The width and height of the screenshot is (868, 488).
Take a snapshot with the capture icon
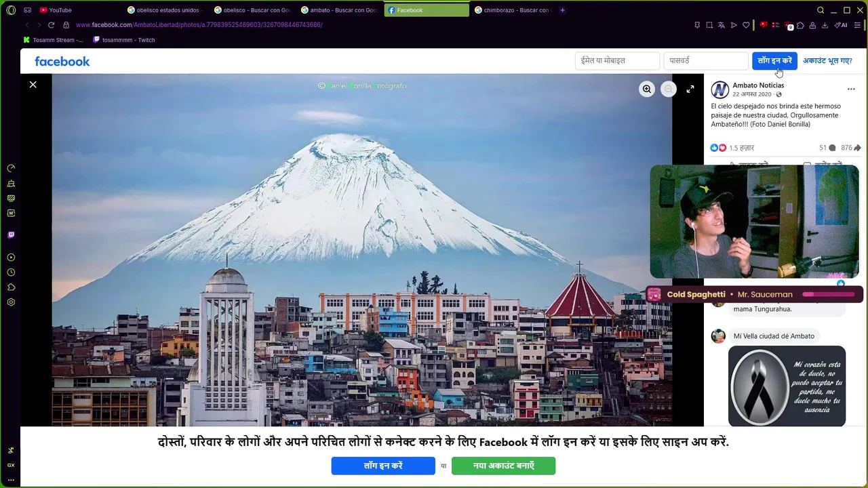coord(709,25)
